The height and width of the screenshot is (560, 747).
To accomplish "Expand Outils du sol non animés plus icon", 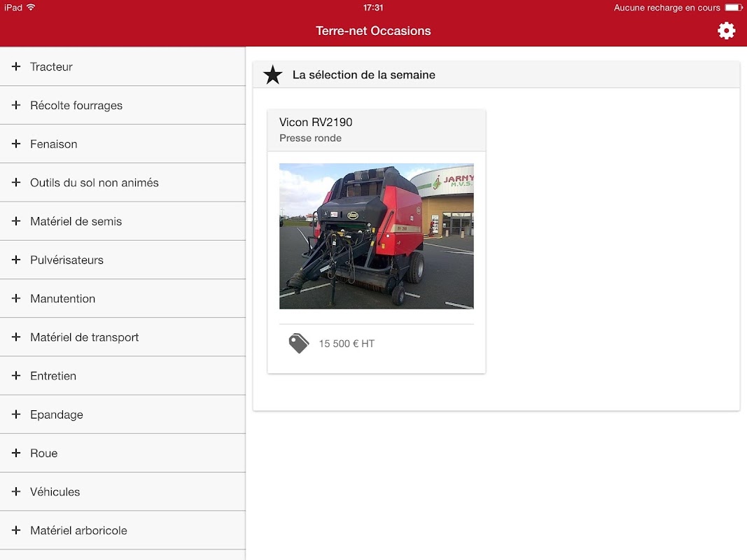I will tap(16, 183).
